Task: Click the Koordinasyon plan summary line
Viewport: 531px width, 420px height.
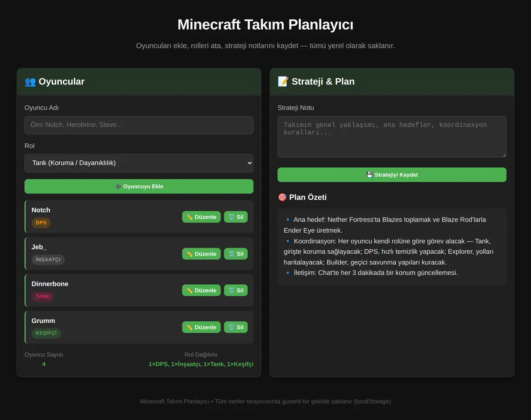Action: [x=389, y=252]
